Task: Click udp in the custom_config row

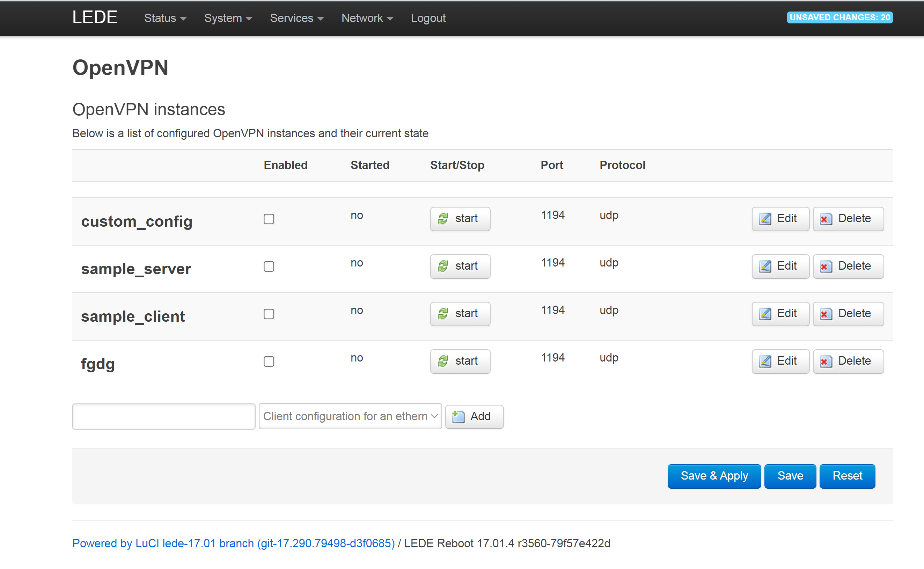Action: tap(609, 215)
